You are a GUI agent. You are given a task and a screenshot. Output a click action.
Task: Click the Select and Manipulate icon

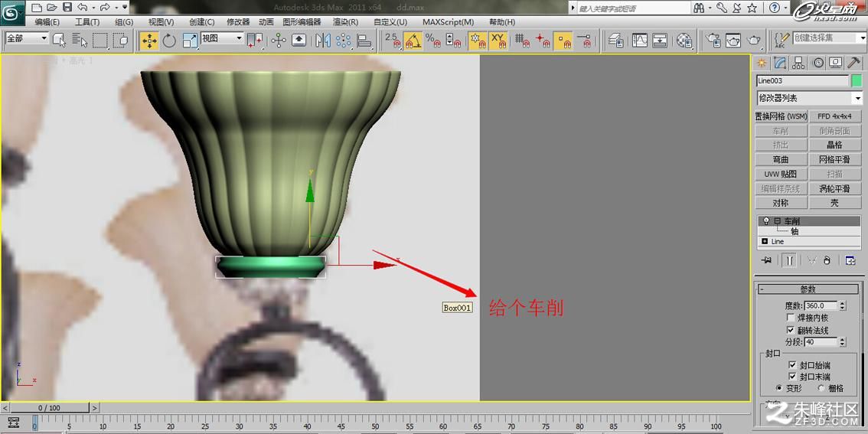point(278,40)
